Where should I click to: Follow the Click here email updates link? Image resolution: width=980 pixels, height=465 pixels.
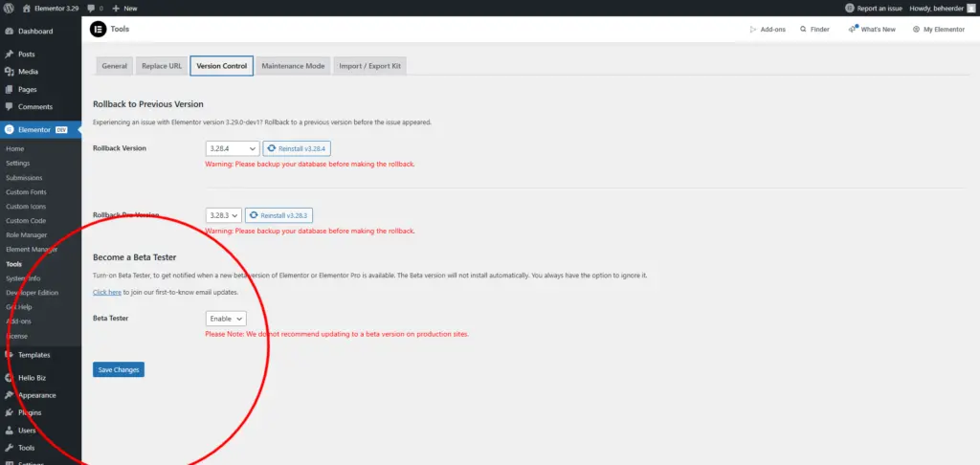(x=107, y=292)
